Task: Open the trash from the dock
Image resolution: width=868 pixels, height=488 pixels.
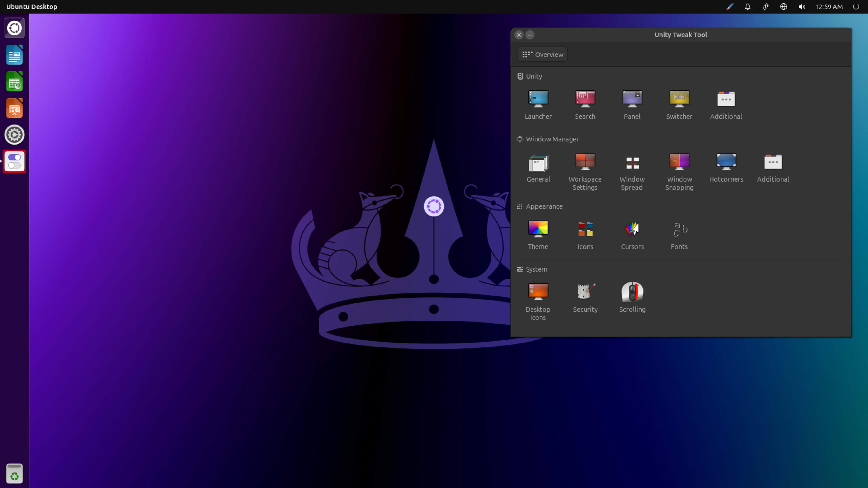Action: click(x=14, y=473)
